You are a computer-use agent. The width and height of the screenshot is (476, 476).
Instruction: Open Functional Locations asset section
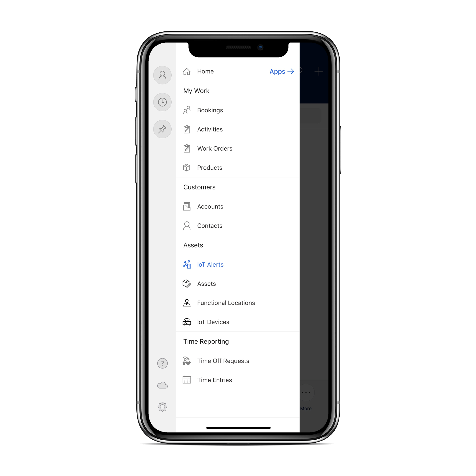click(227, 302)
